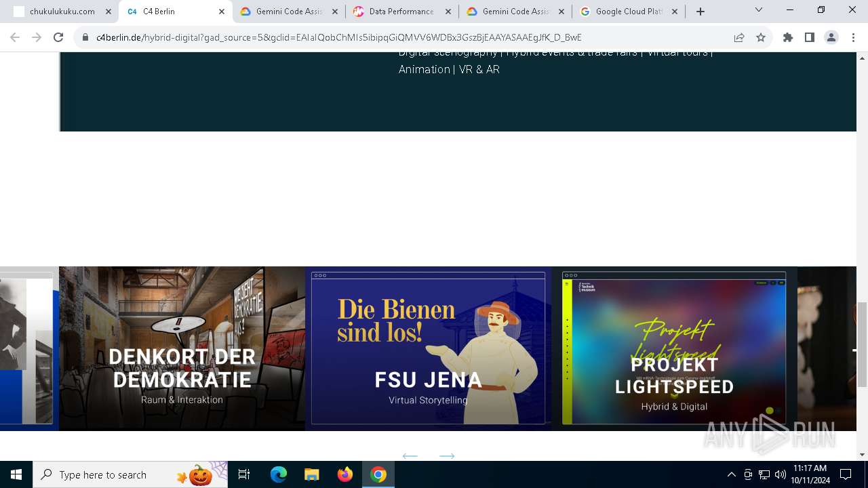
Task: Click the page vertical scrollbar thumb
Action: click(862, 344)
